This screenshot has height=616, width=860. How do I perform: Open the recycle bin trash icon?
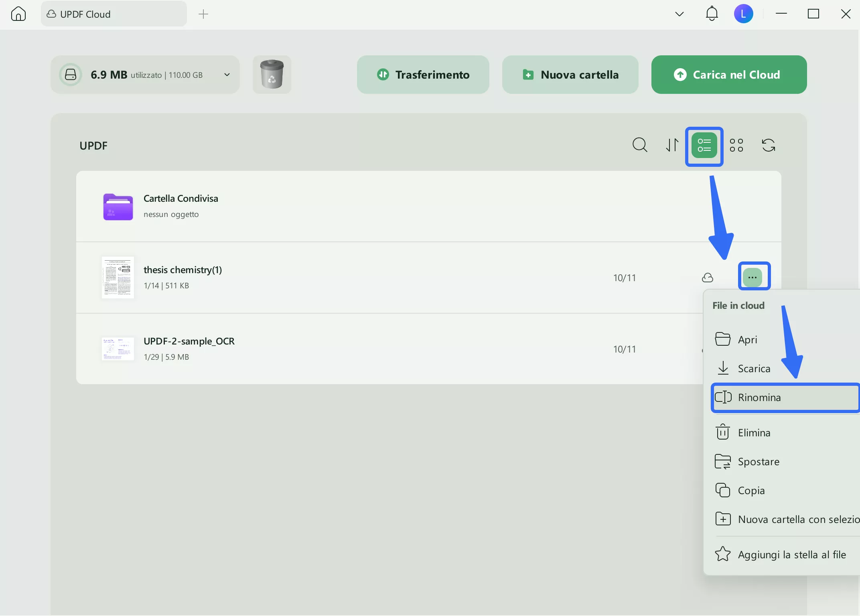click(272, 75)
